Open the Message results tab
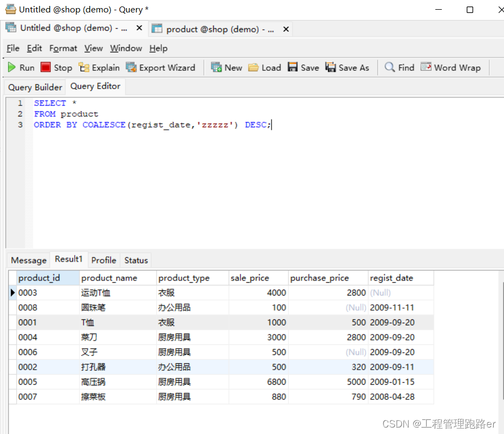This screenshot has height=434, width=504. tap(28, 260)
